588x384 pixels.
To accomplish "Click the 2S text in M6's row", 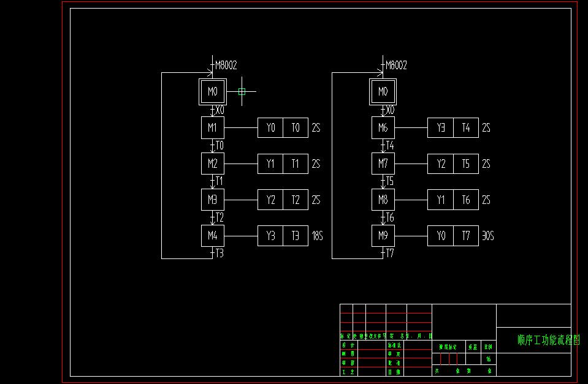I will pyautogui.click(x=486, y=128).
